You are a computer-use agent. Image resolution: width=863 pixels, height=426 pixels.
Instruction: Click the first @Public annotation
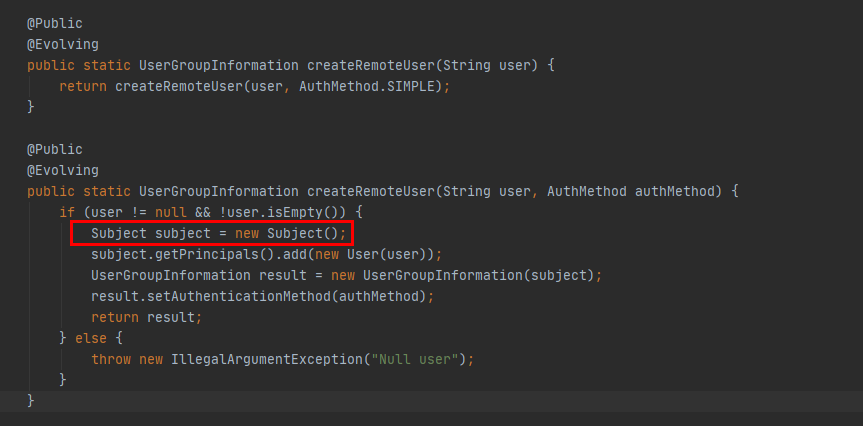[55, 24]
